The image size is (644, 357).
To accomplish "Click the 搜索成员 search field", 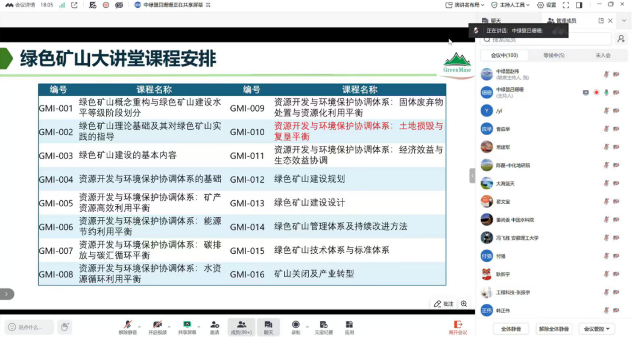I will click(x=546, y=40).
